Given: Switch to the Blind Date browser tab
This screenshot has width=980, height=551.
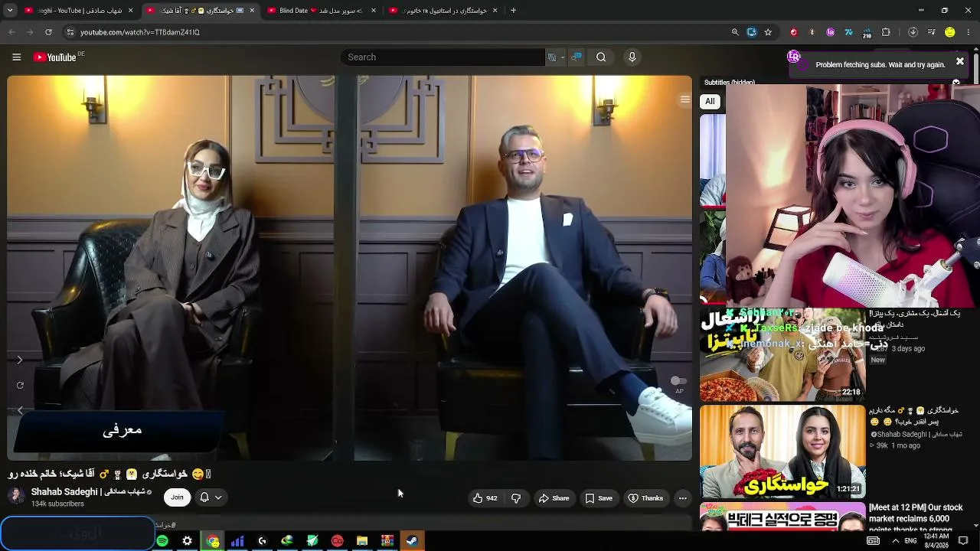Looking at the screenshot, I should [x=322, y=11].
